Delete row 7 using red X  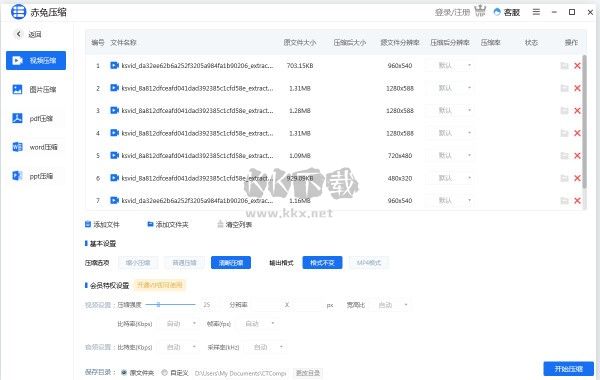click(577, 201)
